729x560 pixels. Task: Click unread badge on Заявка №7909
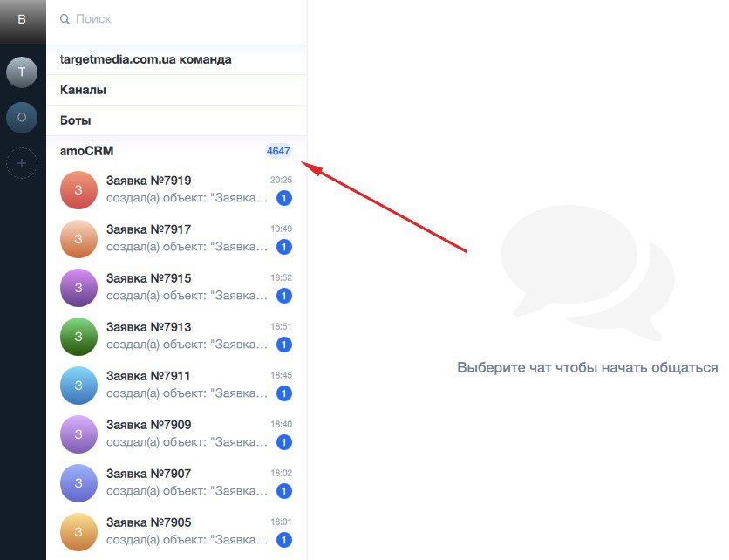(x=284, y=442)
